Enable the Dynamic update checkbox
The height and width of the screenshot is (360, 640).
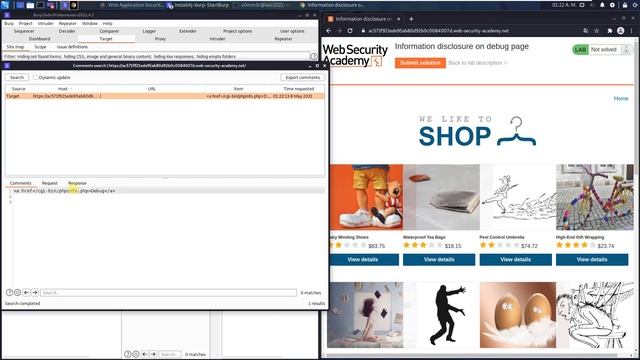coord(36,77)
